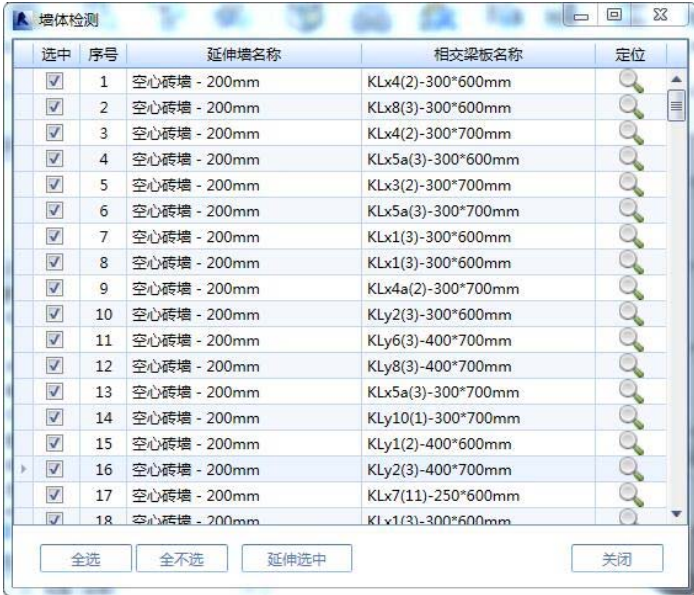Uncheck row 7 selection box
The height and width of the screenshot is (595, 694).
click(54, 236)
